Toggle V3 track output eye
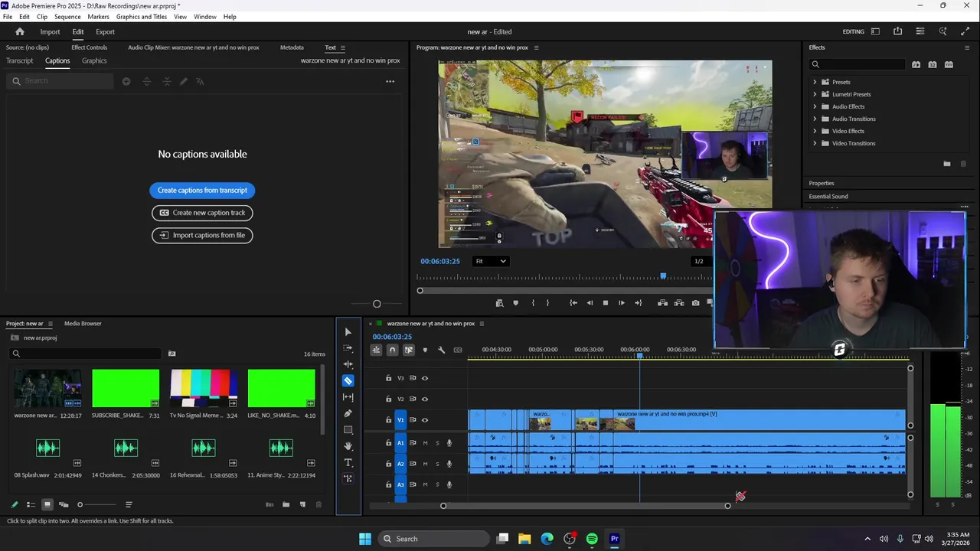 click(x=425, y=378)
